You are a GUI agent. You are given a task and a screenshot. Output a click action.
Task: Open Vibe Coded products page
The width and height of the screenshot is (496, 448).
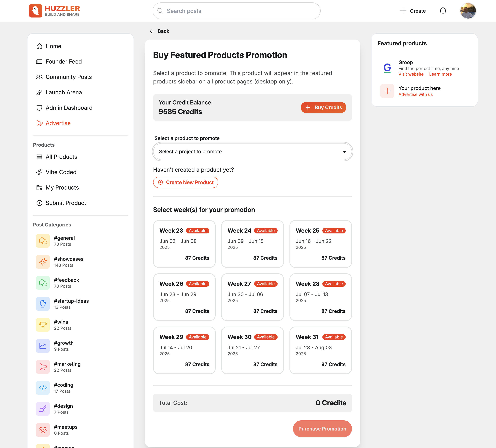pos(61,172)
